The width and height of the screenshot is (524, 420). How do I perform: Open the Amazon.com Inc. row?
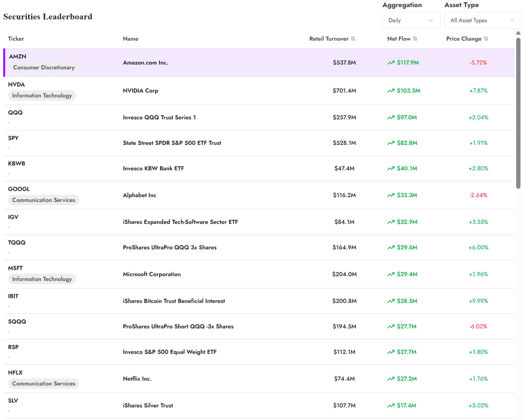coord(146,63)
